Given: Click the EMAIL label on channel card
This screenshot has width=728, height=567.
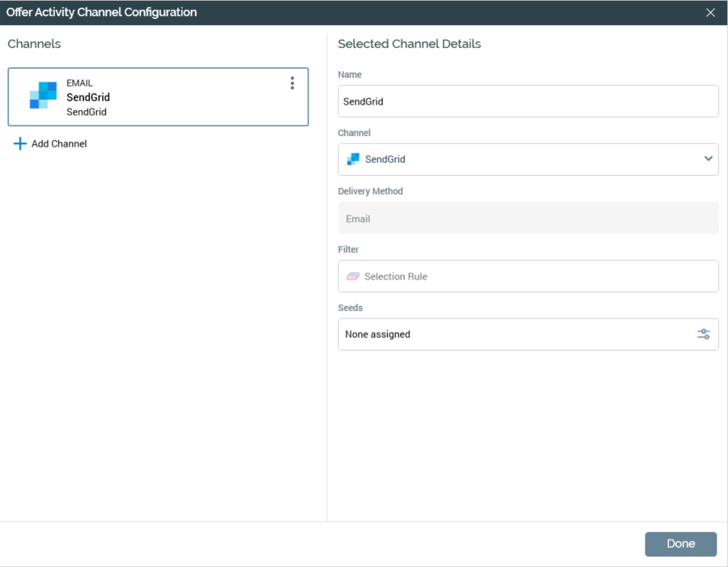Looking at the screenshot, I should pyautogui.click(x=79, y=83).
